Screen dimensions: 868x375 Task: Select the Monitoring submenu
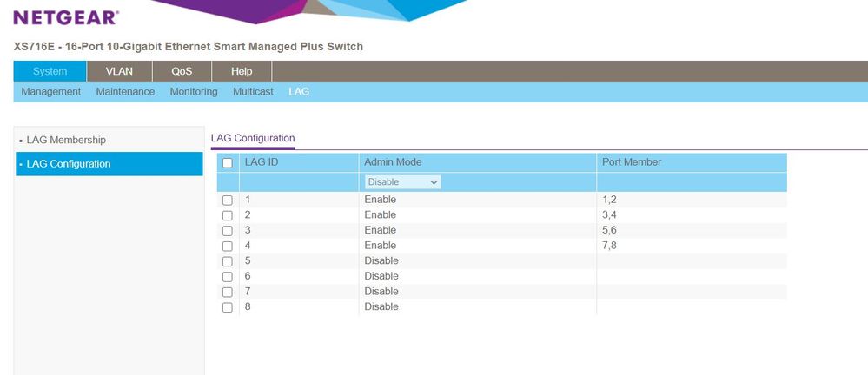point(193,91)
